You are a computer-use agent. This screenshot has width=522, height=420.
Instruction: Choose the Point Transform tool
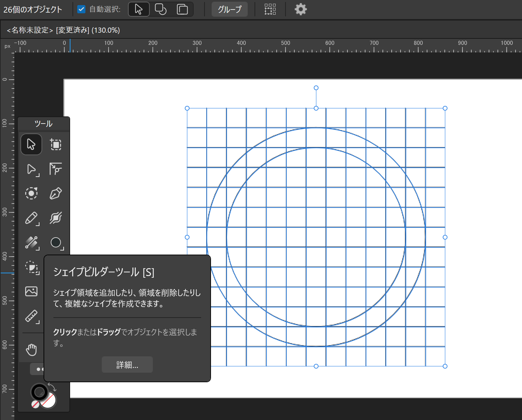pyautogui.click(x=56, y=169)
